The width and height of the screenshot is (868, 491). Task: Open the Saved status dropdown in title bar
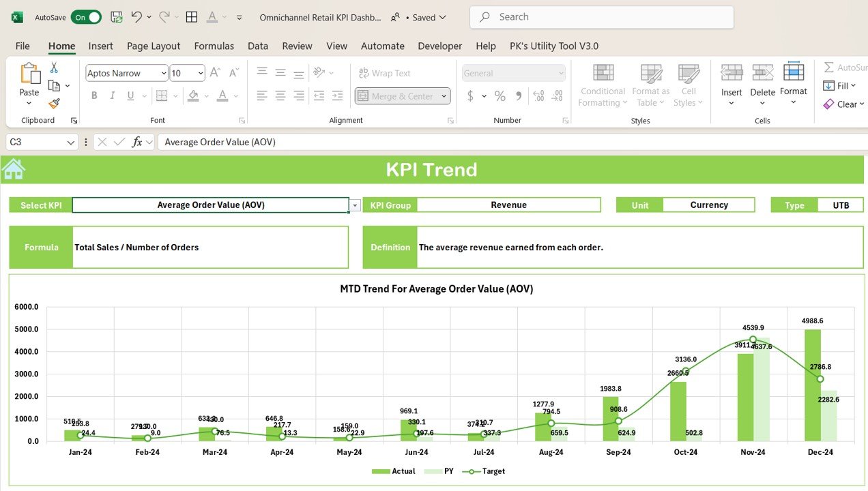[429, 18]
